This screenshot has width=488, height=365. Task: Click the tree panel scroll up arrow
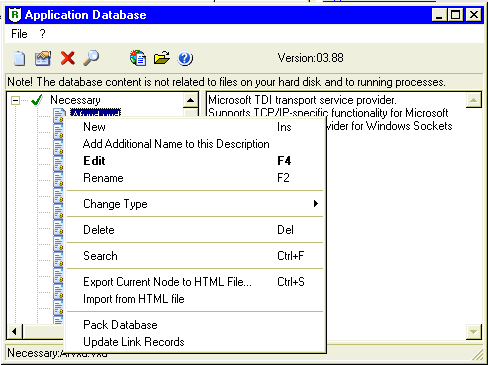coord(191,100)
